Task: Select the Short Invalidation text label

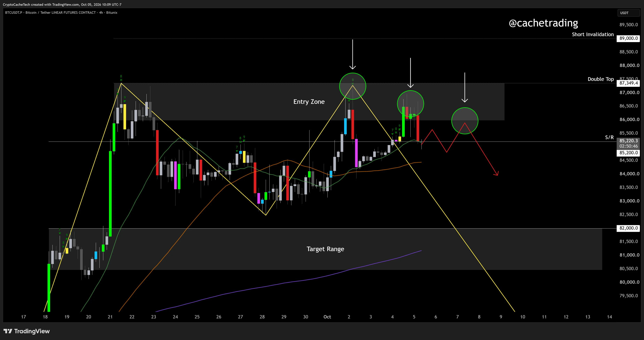Action: point(593,34)
